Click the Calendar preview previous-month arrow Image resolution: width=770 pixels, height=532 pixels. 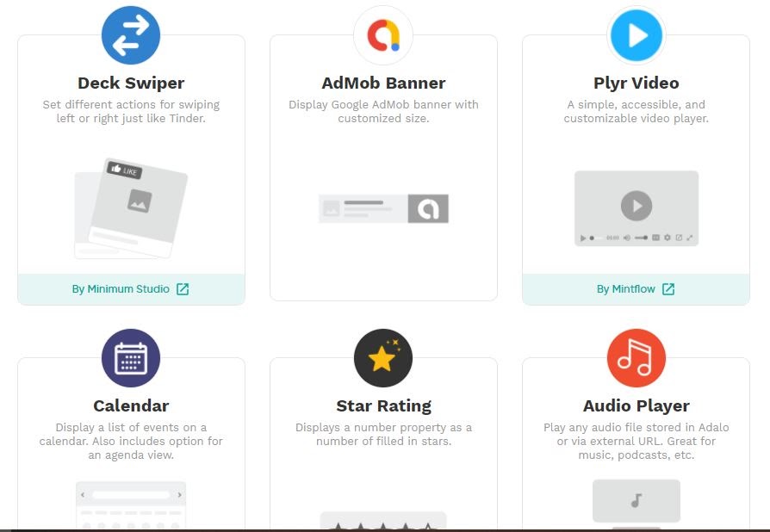(83, 495)
